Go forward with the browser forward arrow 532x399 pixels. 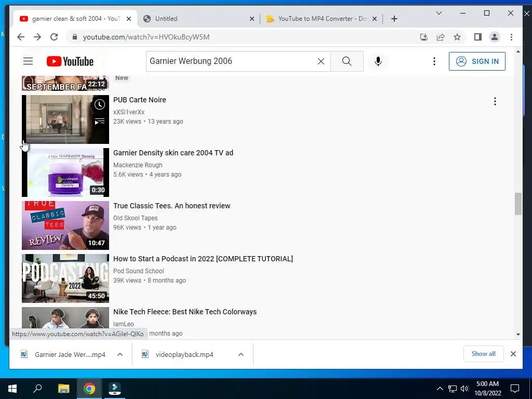coord(37,37)
